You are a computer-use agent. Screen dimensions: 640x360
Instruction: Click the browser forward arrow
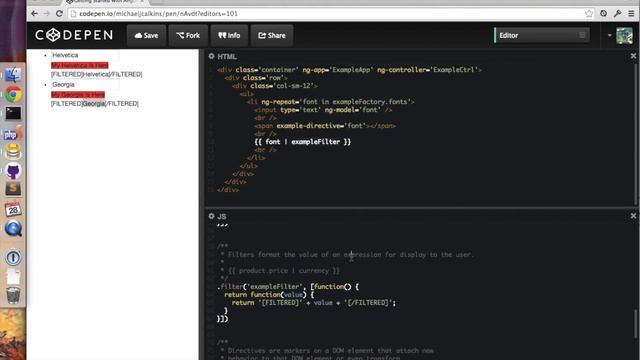[47, 13]
